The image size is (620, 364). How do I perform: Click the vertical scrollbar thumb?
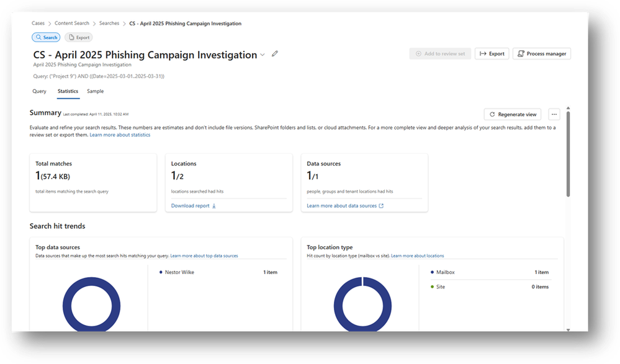click(x=568, y=154)
